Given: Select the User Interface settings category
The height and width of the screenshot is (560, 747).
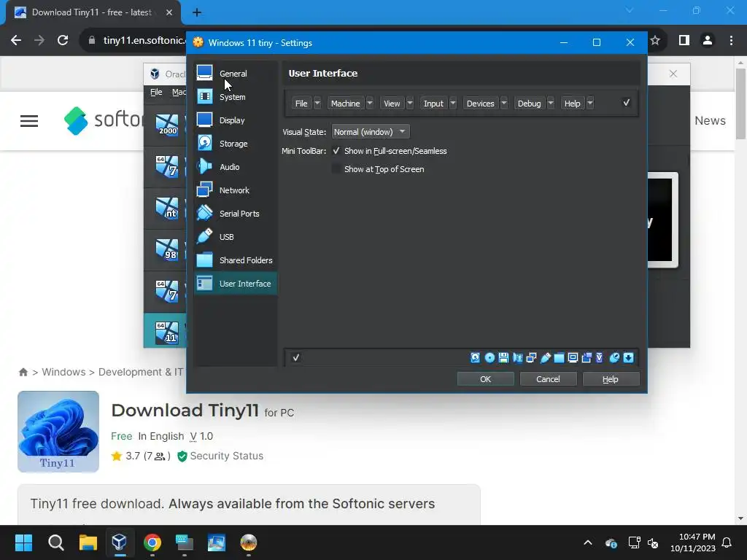Looking at the screenshot, I should pyautogui.click(x=236, y=284).
